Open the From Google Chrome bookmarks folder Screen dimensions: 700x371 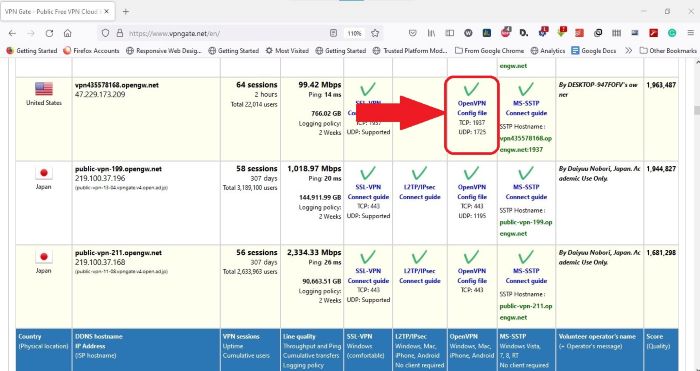[490, 51]
